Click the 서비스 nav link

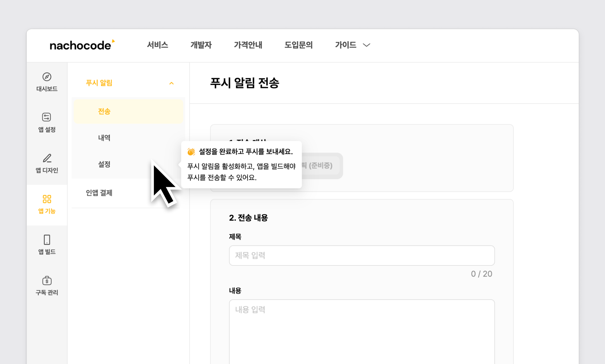coord(157,45)
